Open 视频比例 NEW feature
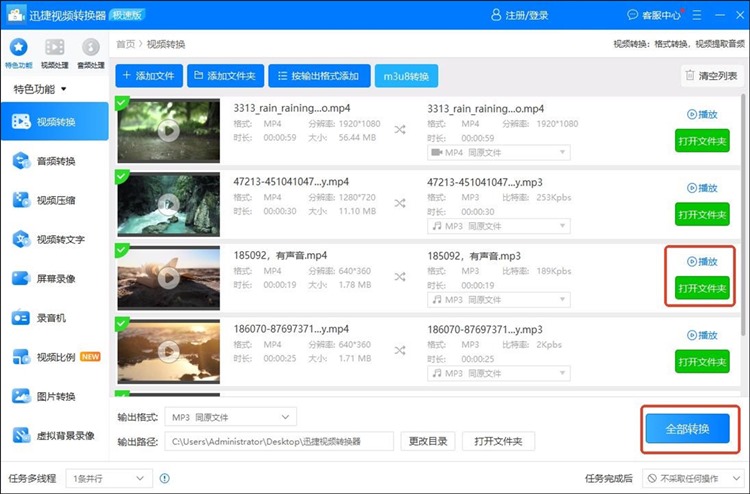Screen dimensions: 750x494 click(x=55, y=357)
